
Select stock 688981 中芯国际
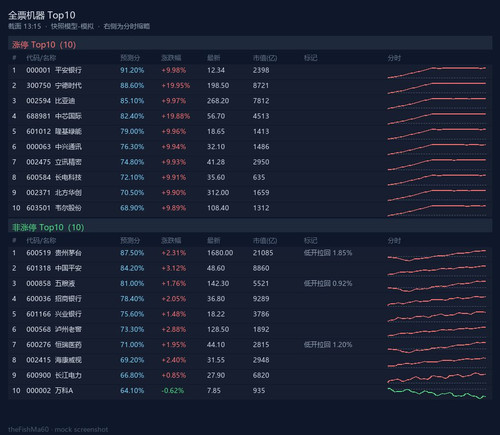54,116
